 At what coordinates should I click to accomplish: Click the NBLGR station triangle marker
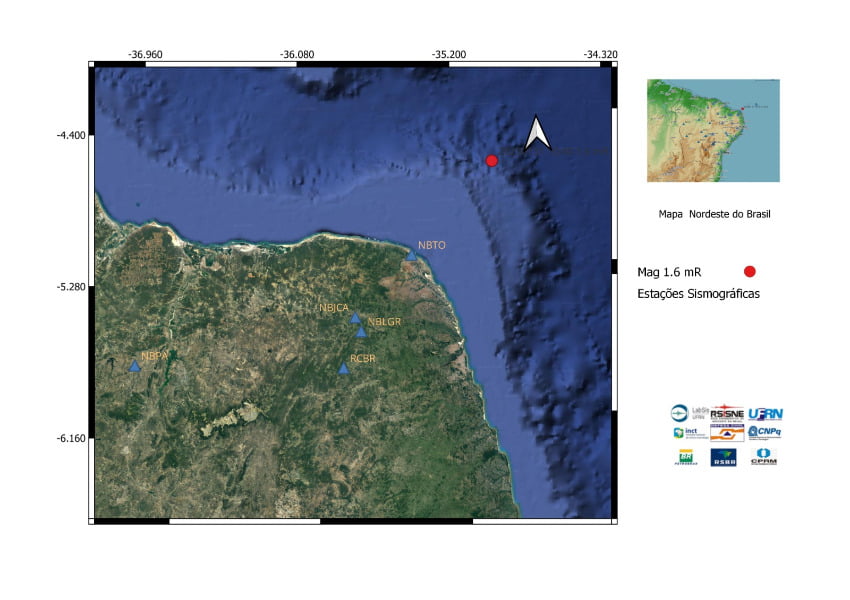(x=361, y=332)
